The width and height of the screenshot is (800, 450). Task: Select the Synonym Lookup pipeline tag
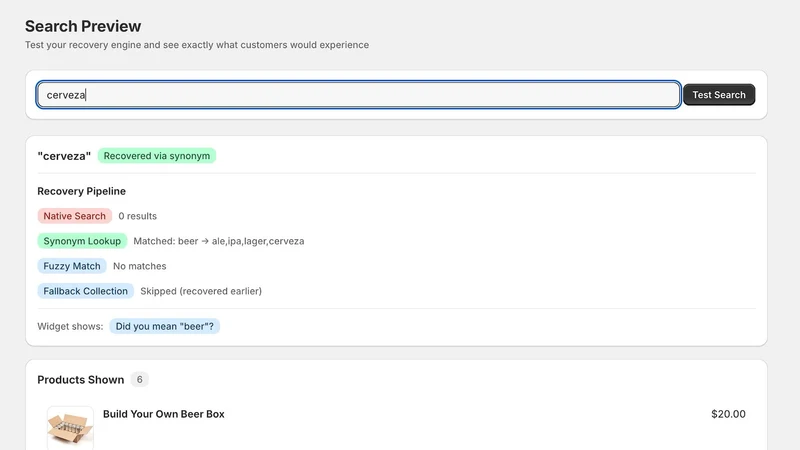pos(82,241)
